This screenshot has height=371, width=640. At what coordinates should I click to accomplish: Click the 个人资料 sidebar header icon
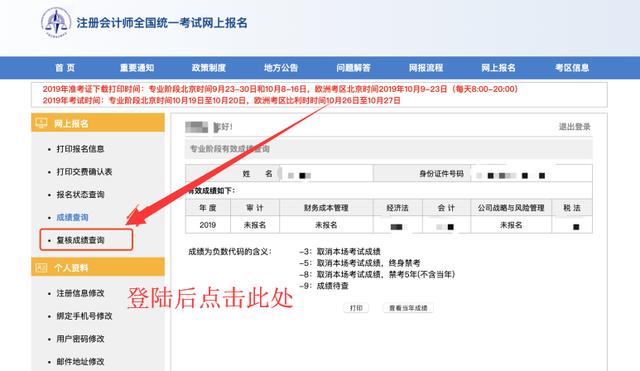pyautogui.click(x=41, y=268)
